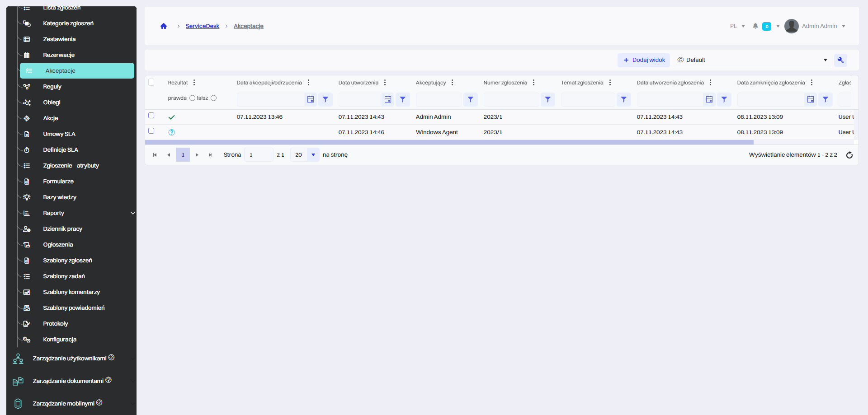
Task: Open Reguły in the sidebar
Action: click(x=52, y=87)
